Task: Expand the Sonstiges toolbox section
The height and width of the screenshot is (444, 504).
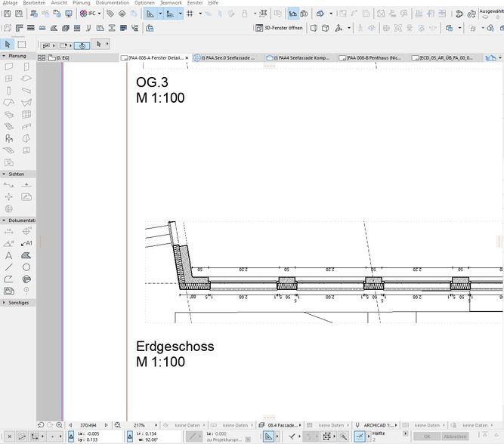Action: tap(4, 303)
